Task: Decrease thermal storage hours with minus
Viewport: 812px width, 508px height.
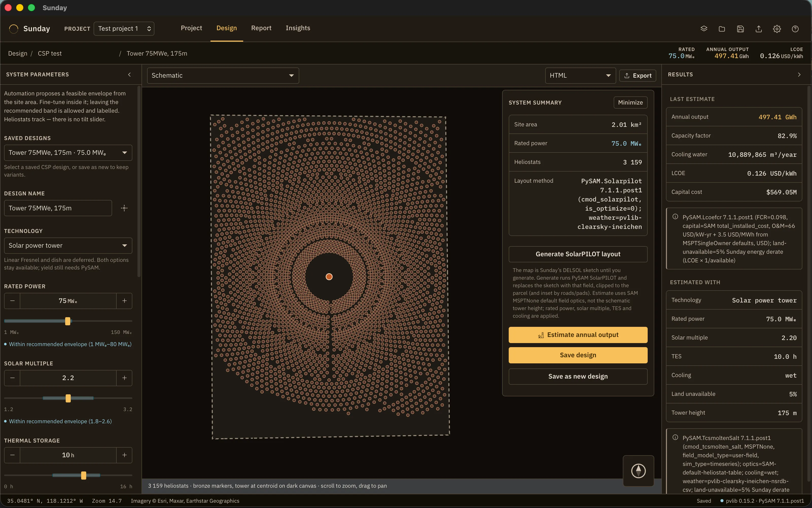Action: [x=12, y=455]
